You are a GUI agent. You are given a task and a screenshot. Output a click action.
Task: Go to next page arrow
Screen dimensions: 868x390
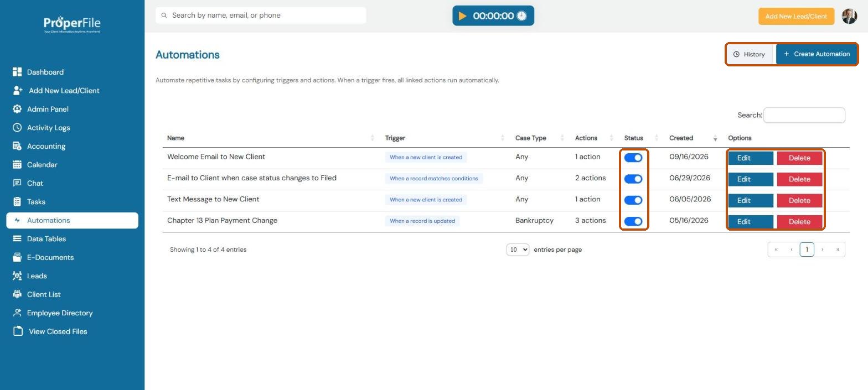pos(822,249)
